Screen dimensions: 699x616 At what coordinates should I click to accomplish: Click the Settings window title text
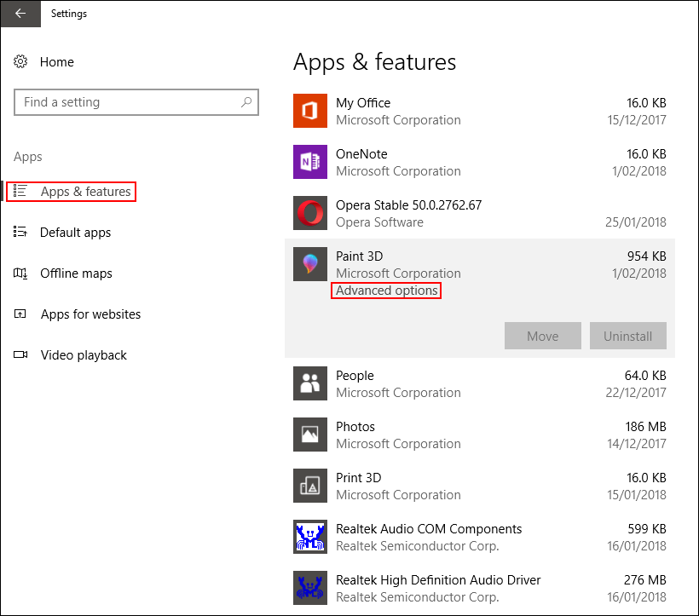click(69, 14)
